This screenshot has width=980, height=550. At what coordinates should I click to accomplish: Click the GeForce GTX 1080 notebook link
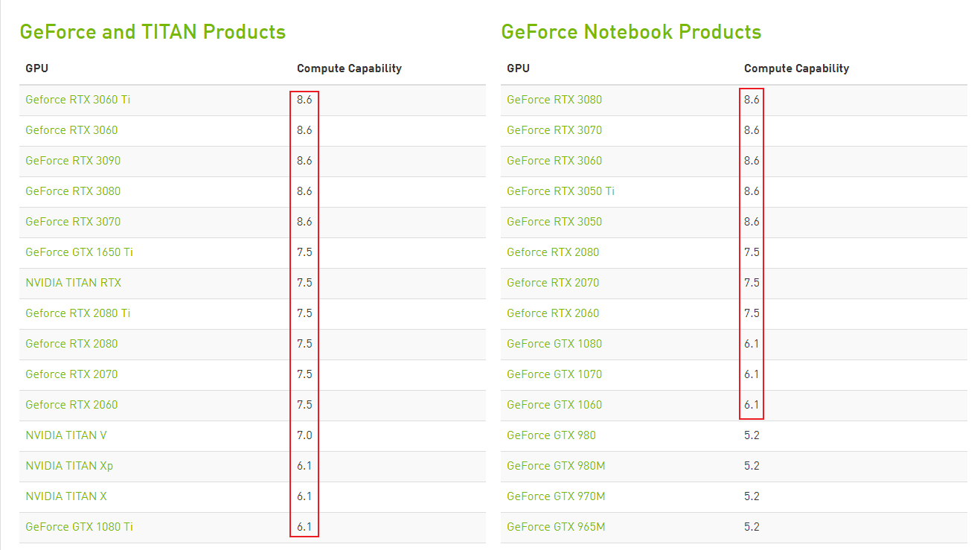[x=554, y=344]
